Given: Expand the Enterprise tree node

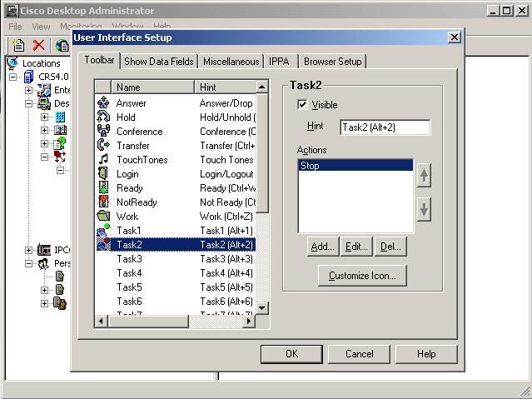Looking at the screenshot, I should 29,90.
